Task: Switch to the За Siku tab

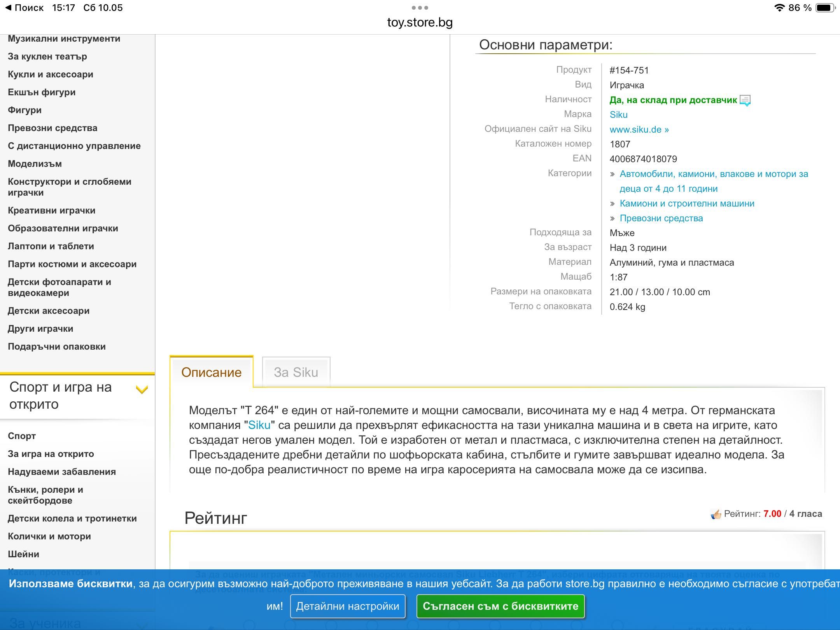Action: pos(296,372)
